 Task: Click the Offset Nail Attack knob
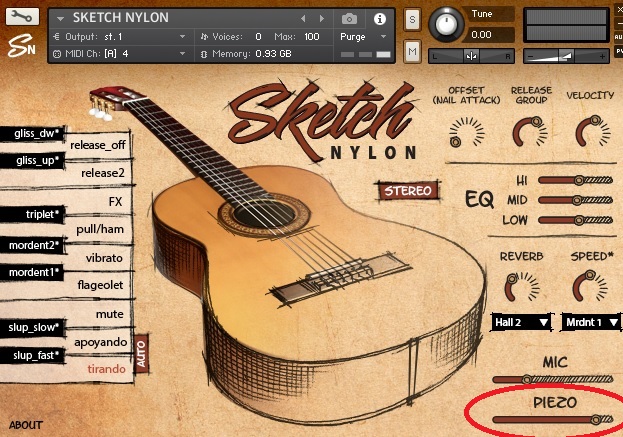[467, 132]
